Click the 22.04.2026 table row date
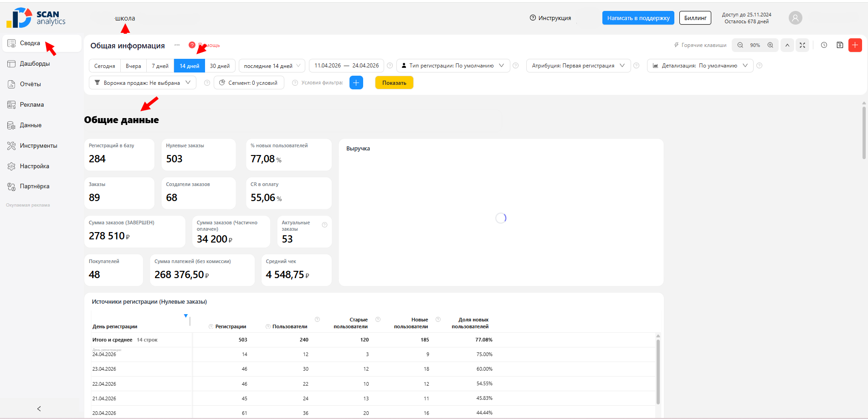The image size is (868, 419). [x=104, y=384]
